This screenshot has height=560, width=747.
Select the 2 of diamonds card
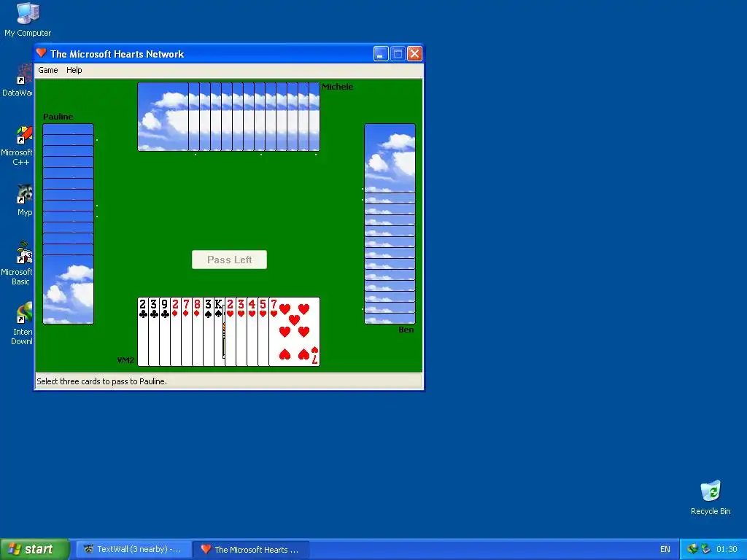tap(175, 332)
